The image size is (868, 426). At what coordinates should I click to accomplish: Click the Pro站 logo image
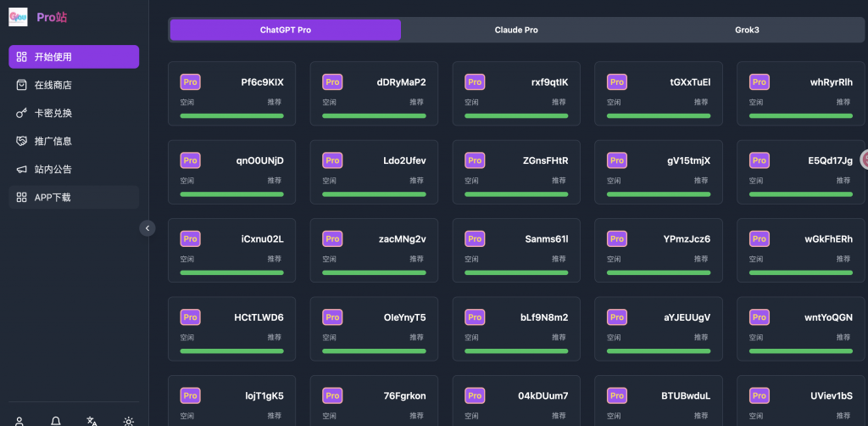tap(18, 17)
